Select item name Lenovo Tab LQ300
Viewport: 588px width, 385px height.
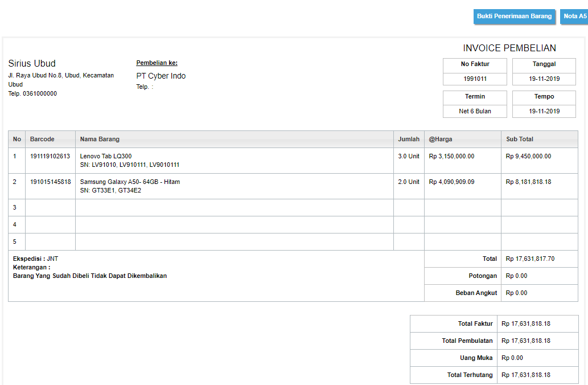[106, 156]
